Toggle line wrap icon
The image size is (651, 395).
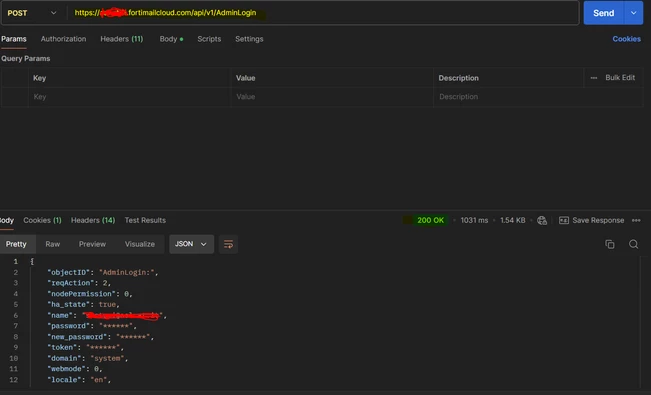(x=228, y=244)
